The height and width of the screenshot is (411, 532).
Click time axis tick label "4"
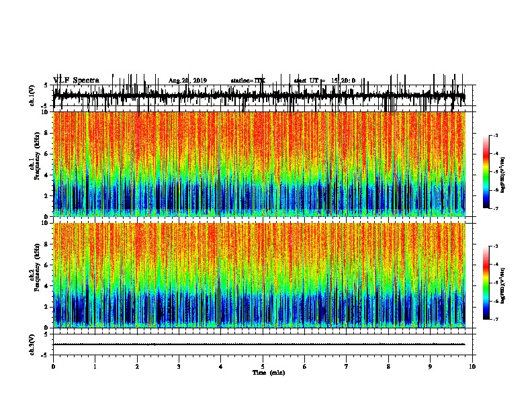tap(221, 367)
